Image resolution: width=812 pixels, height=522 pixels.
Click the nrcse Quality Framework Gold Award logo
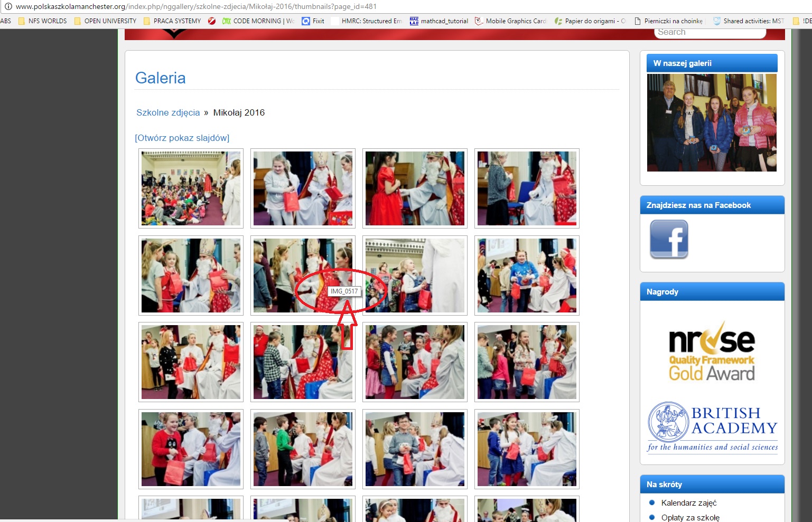[x=712, y=352]
